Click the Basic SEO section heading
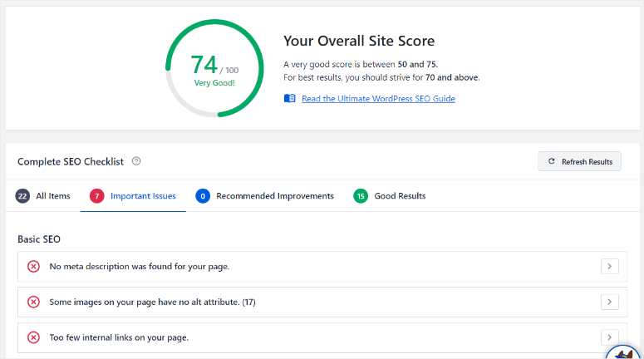This screenshot has width=644, height=359. [39, 239]
